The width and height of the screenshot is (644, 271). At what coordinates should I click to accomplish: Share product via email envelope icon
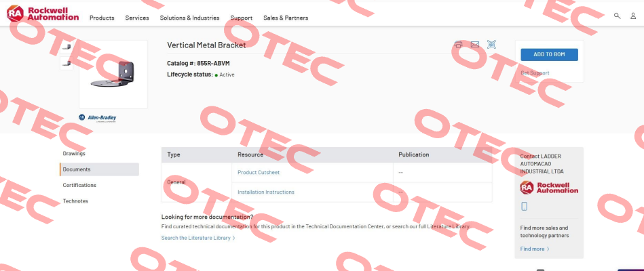(475, 44)
